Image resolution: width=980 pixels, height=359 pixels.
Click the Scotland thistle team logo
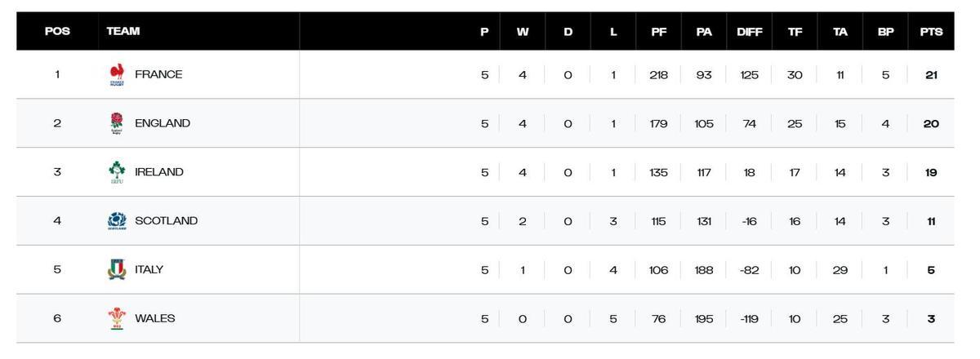117,221
